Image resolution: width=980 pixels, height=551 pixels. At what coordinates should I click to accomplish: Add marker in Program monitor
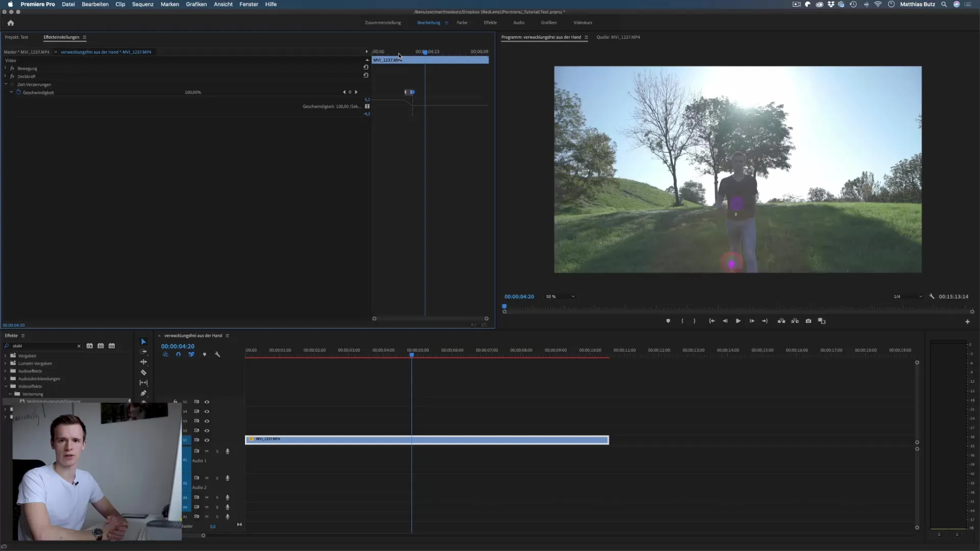pyautogui.click(x=668, y=321)
